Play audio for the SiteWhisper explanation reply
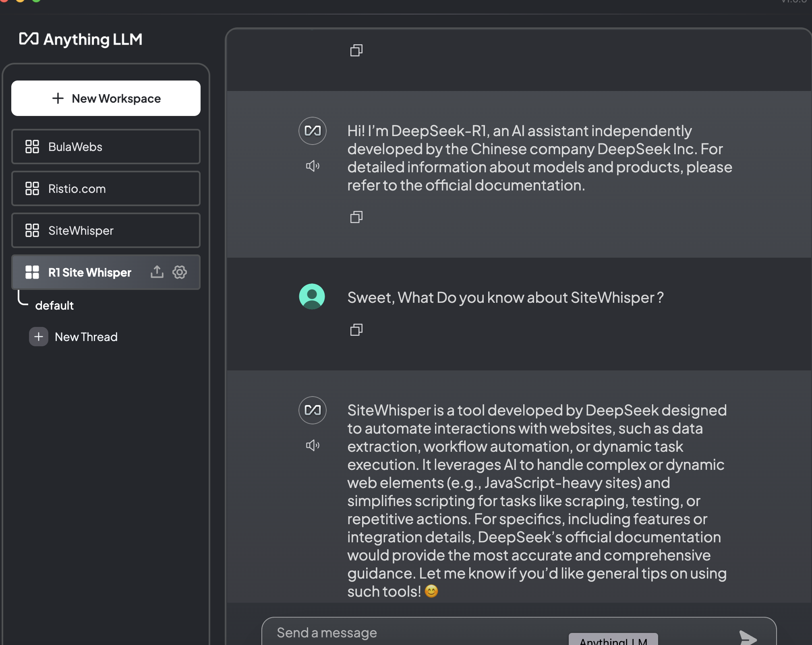The image size is (812, 645). pyautogui.click(x=313, y=445)
